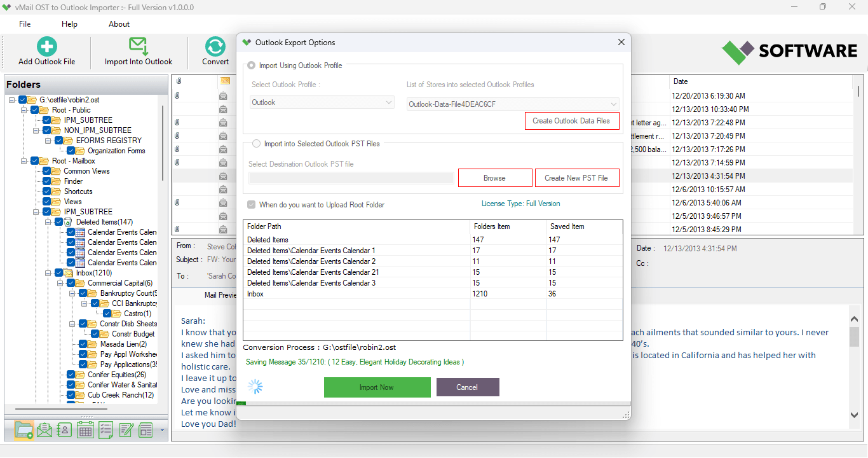
Task: Open the About menu
Action: (119, 24)
